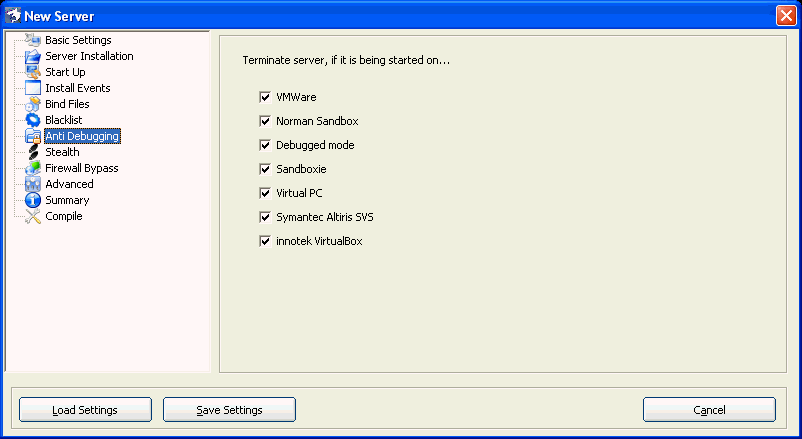Screen dimensions: 802x439
Task: Click the Stealth icon in sidebar
Action: [x=32, y=152]
